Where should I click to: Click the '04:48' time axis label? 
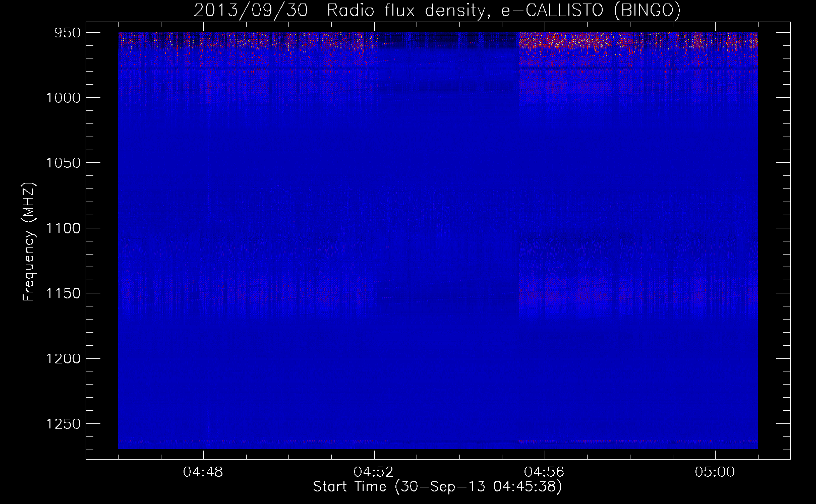pyautogui.click(x=203, y=472)
